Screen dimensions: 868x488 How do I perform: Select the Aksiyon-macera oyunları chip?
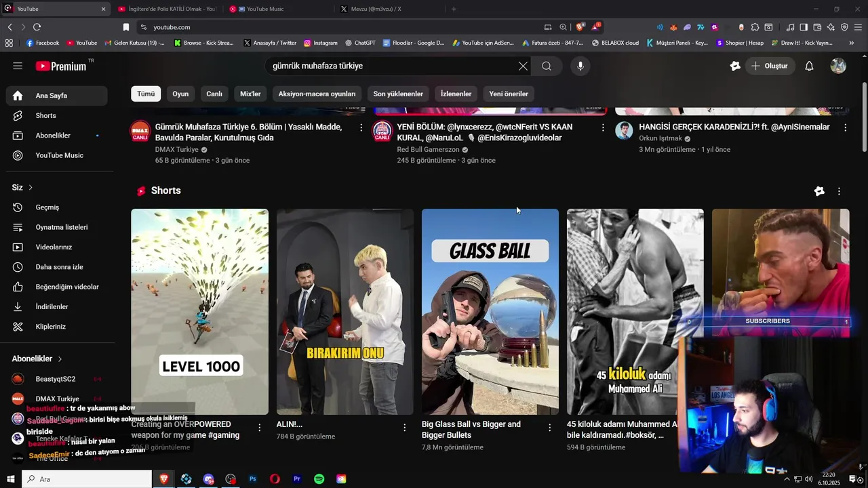317,94
